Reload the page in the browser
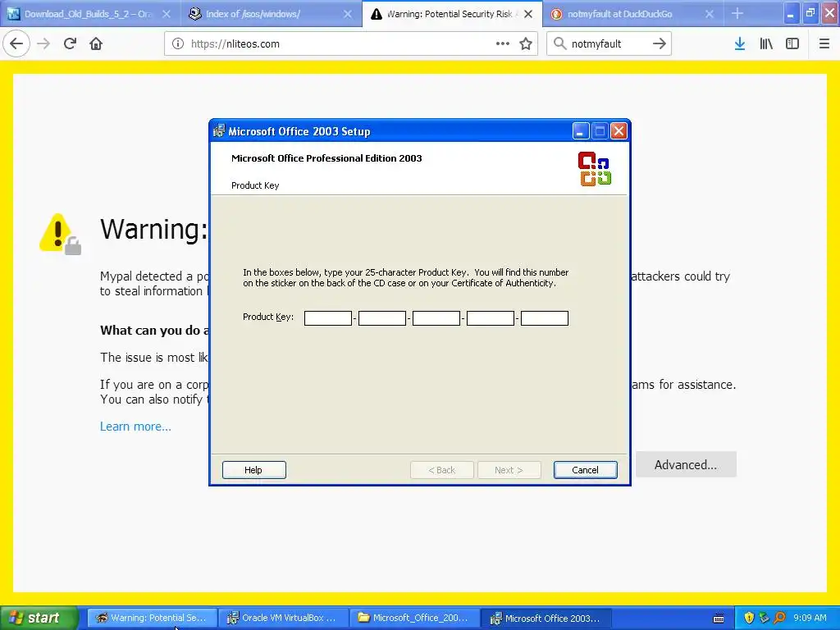This screenshot has height=630, width=840. click(71, 44)
